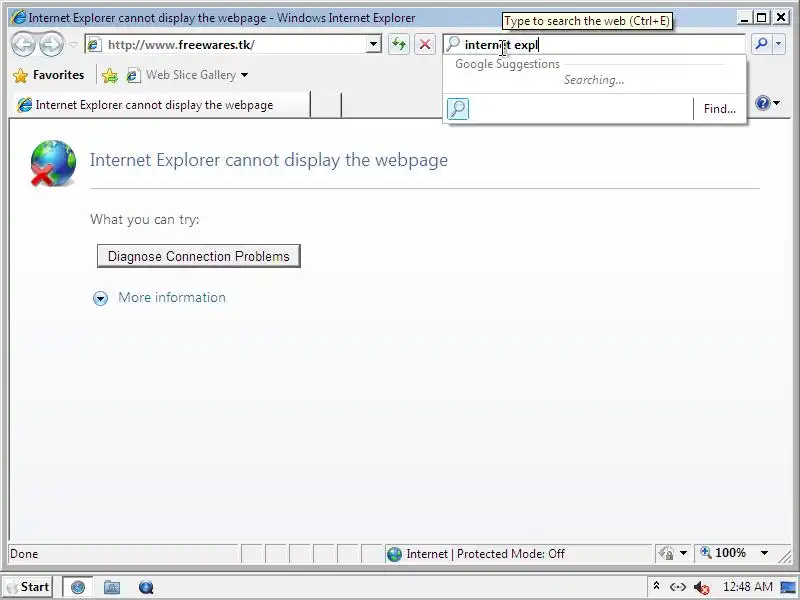Expand the Help menu arrow
Viewport: 800px width, 600px height.
(x=777, y=103)
